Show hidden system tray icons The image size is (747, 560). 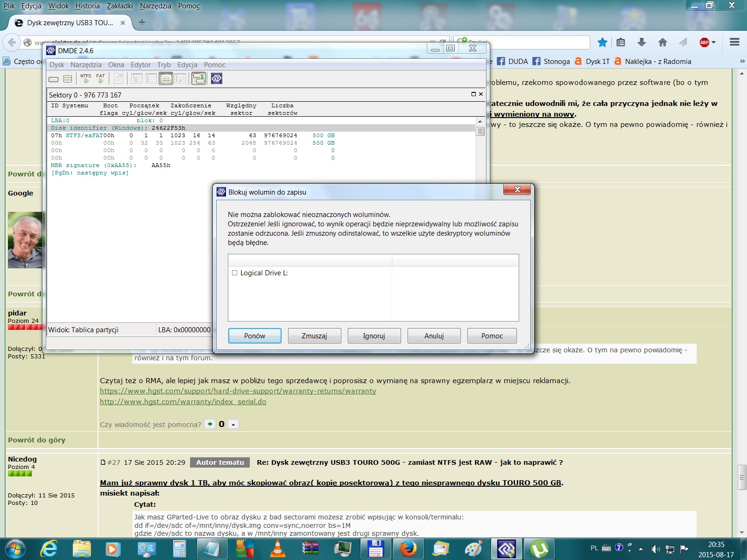pos(641,549)
